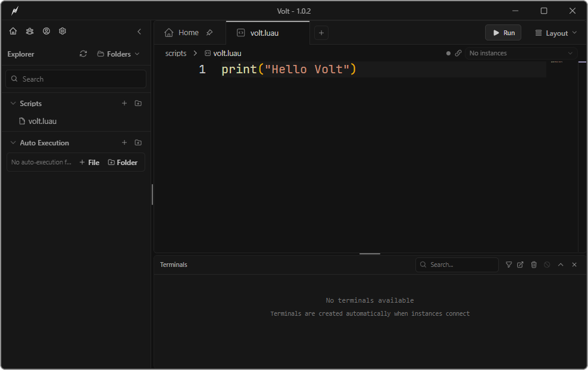Click the editor minimap preview
The height and width of the screenshot is (370, 588).
pyautogui.click(x=556, y=61)
